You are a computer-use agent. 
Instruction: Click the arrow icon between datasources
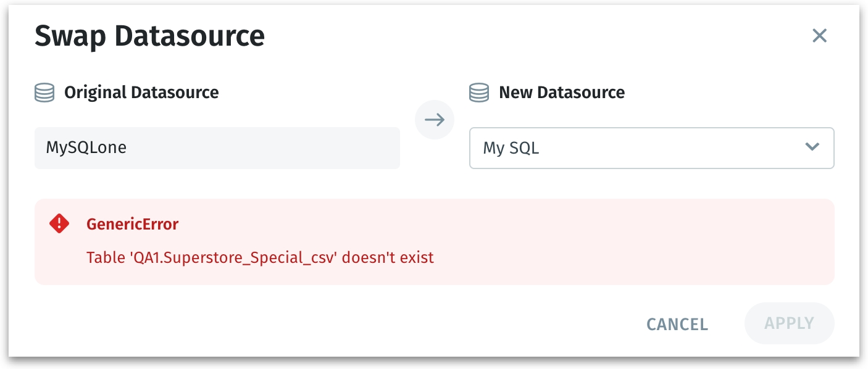(x=435, y=120)
